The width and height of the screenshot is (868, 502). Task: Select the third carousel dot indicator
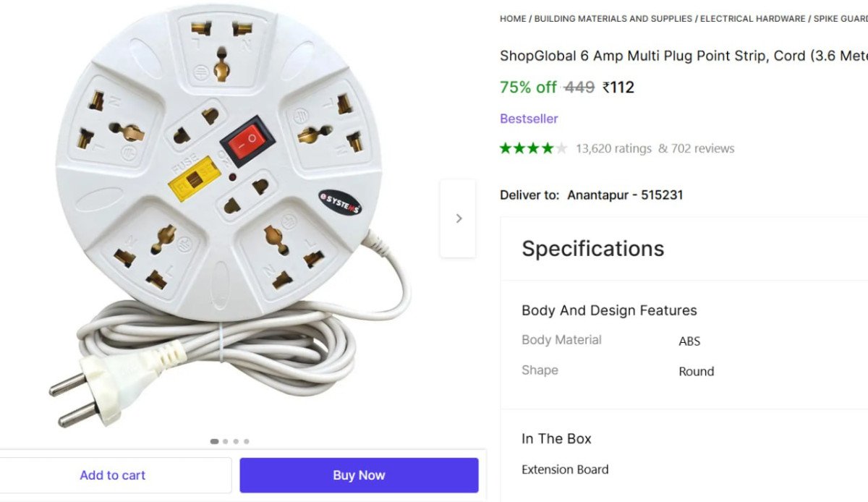tap(236, 441)
